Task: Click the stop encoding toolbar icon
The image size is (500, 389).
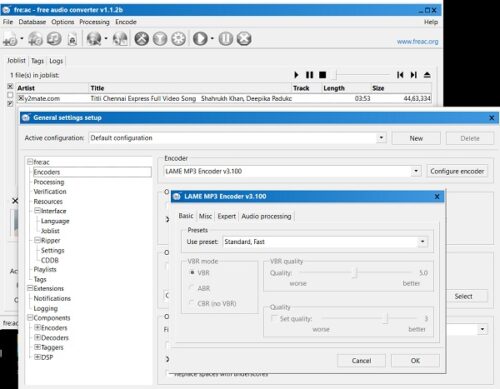Action: 244,39
